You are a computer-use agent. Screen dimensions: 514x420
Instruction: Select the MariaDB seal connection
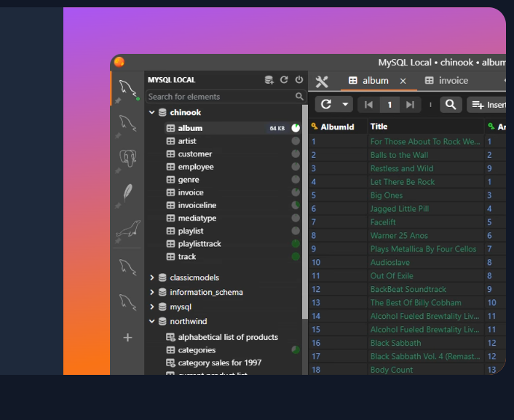click(x=128, y=228)
